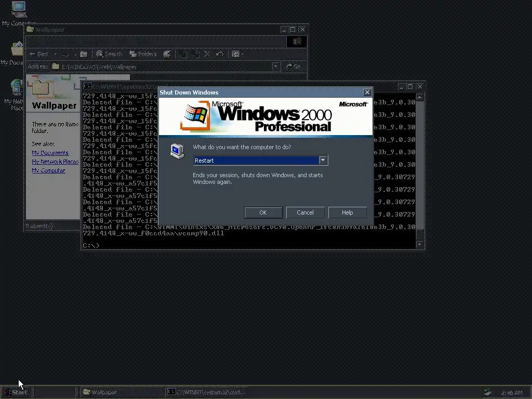Click the Move To icon in Wallpaper toolbar
Image resolution: width=532 pixels, height=399 pixels.
pyautogui.click(x=183, y=54)
